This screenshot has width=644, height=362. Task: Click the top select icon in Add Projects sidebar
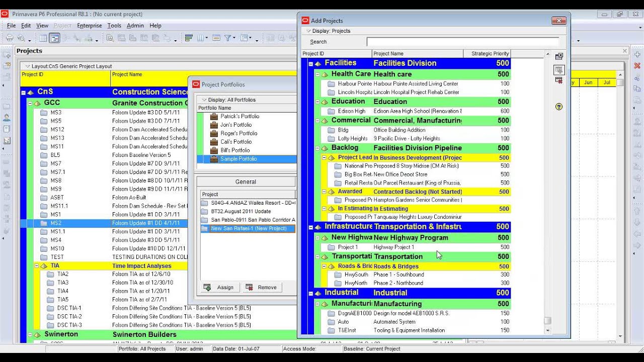[x=559, y=56]
